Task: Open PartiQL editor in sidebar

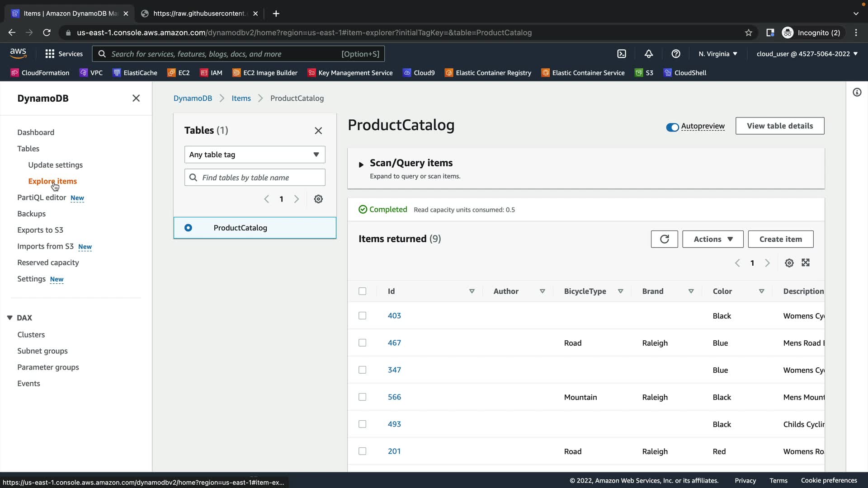Action: (42, 197)
